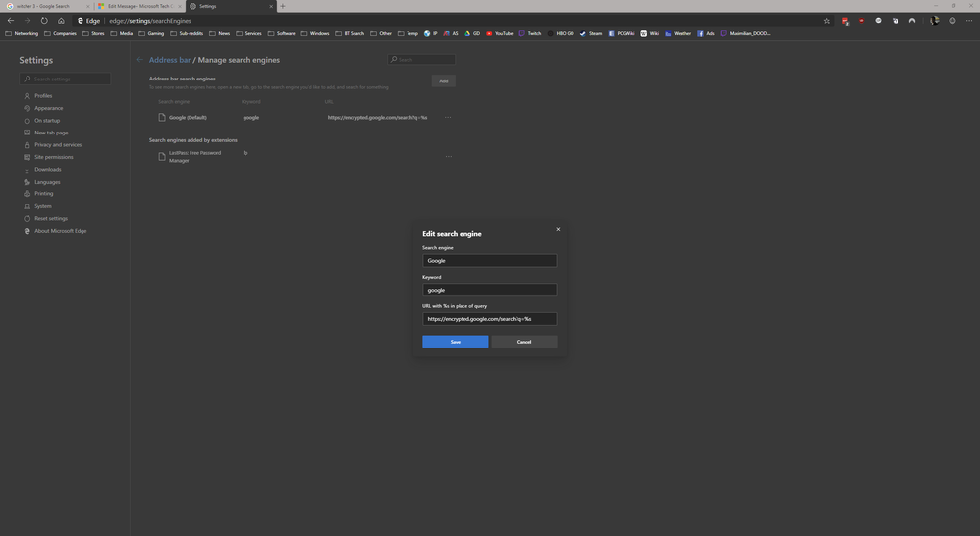
Task: Expand the Stores bookmarks folder
Action: [93, 33]
